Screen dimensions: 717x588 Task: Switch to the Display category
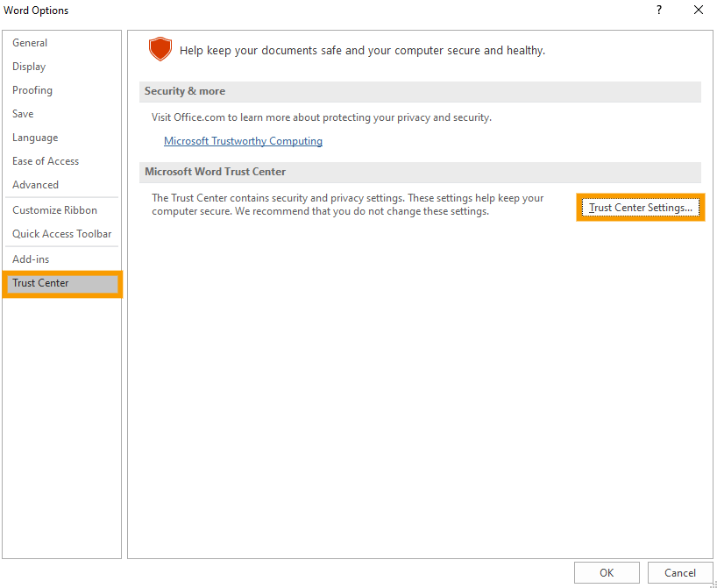(29, 67)
